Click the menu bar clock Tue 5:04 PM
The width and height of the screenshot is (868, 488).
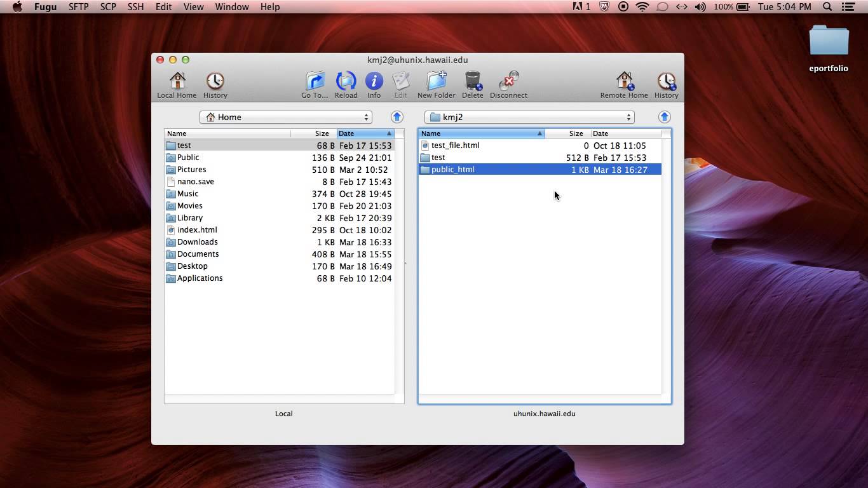[x=785, y=7]
